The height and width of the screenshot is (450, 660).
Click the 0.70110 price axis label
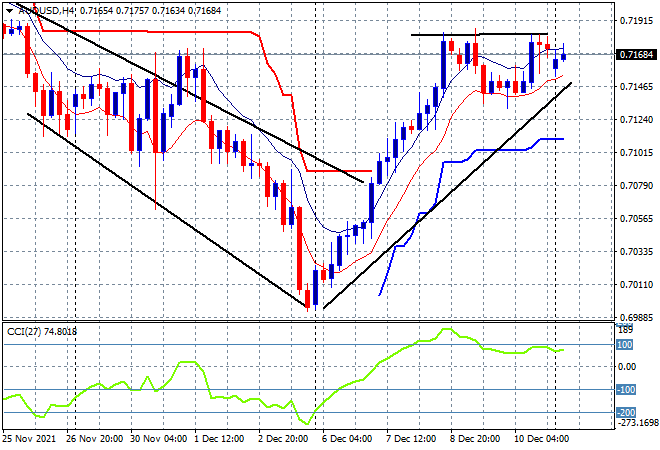click(636, 285)
